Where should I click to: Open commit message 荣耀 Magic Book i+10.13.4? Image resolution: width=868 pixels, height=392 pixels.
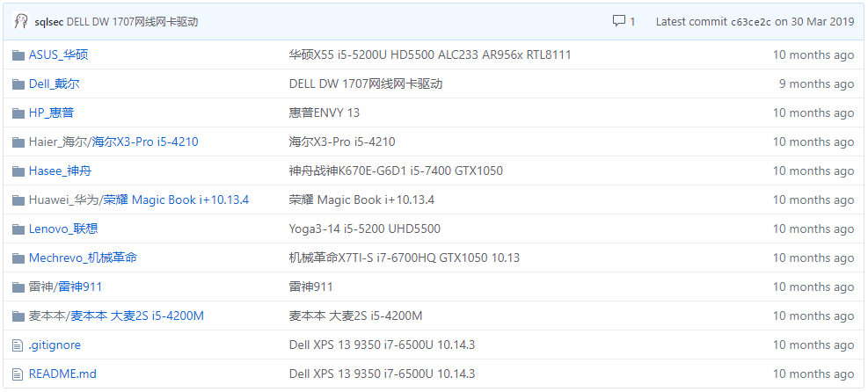(x=361, y=200)
